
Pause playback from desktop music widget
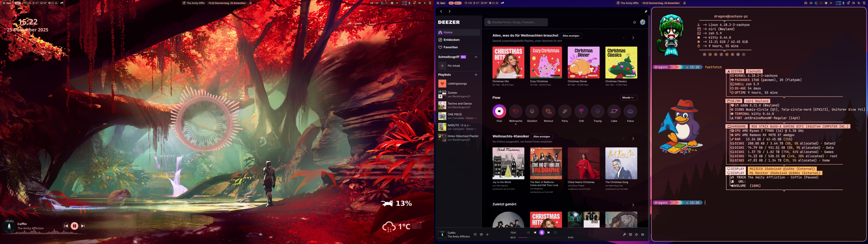point(74,226)
